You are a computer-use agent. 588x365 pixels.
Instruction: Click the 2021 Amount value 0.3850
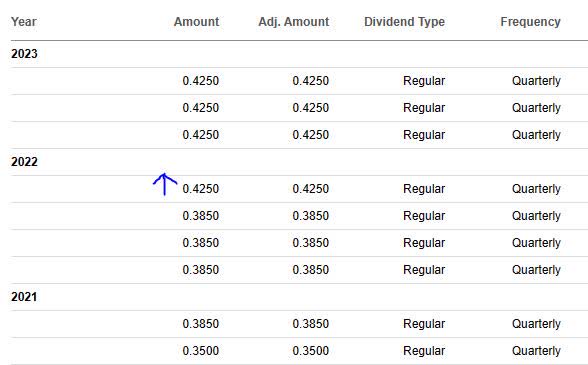[201, 324]
